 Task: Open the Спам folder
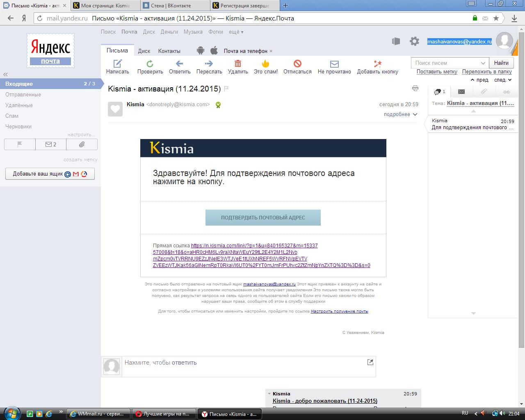[x=12, y=116]
